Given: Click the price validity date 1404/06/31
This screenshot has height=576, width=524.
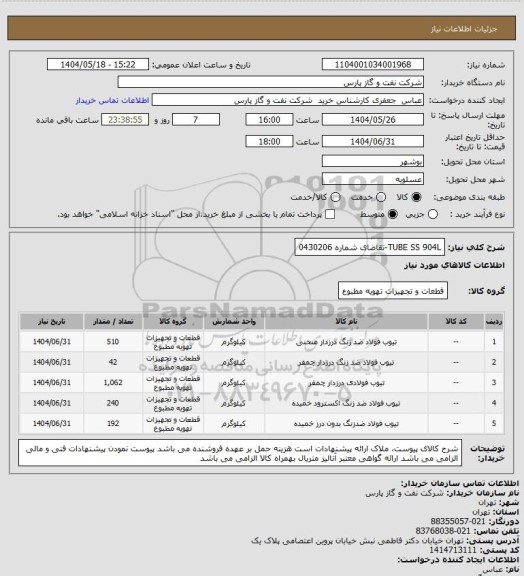Looking at the screenshot, I should [x=373, y=141].
